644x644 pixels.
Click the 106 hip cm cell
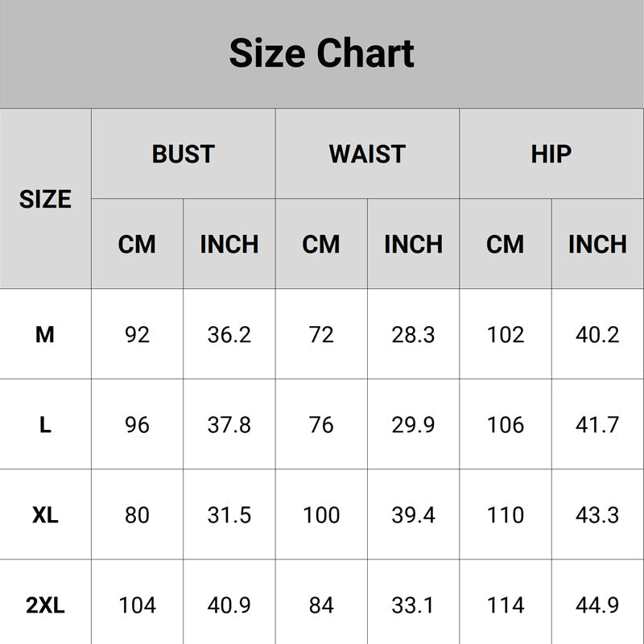click(506, 424)
